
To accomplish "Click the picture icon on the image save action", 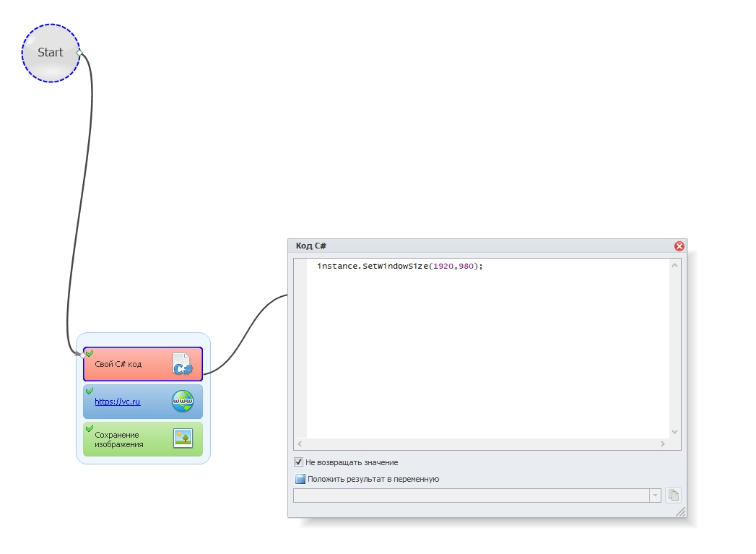I will [183, 438].
